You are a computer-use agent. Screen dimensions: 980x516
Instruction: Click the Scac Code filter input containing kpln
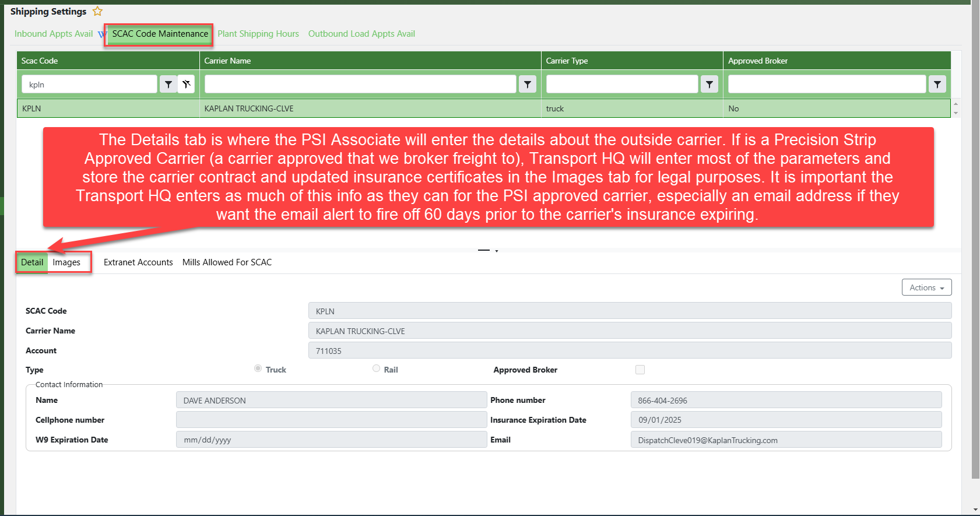click(x=89, y=85)
